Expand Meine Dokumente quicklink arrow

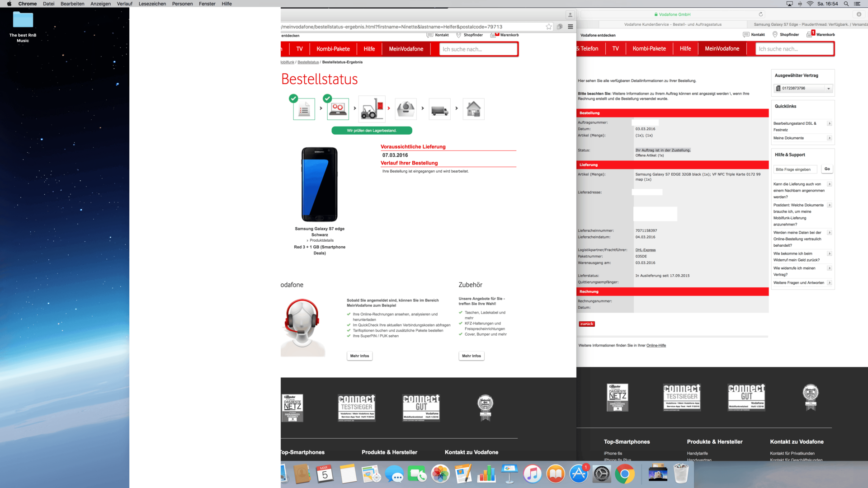pyautogui.click(x=830, y=138)
